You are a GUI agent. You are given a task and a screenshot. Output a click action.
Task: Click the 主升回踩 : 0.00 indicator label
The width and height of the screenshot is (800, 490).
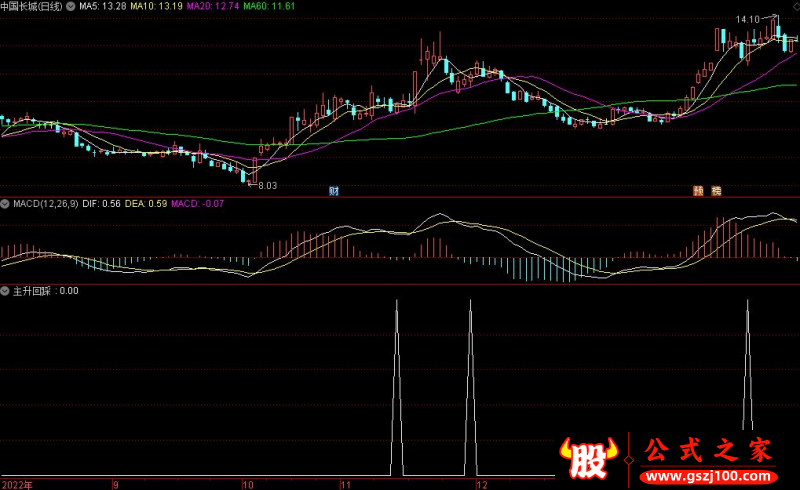[x=45, y=291]
